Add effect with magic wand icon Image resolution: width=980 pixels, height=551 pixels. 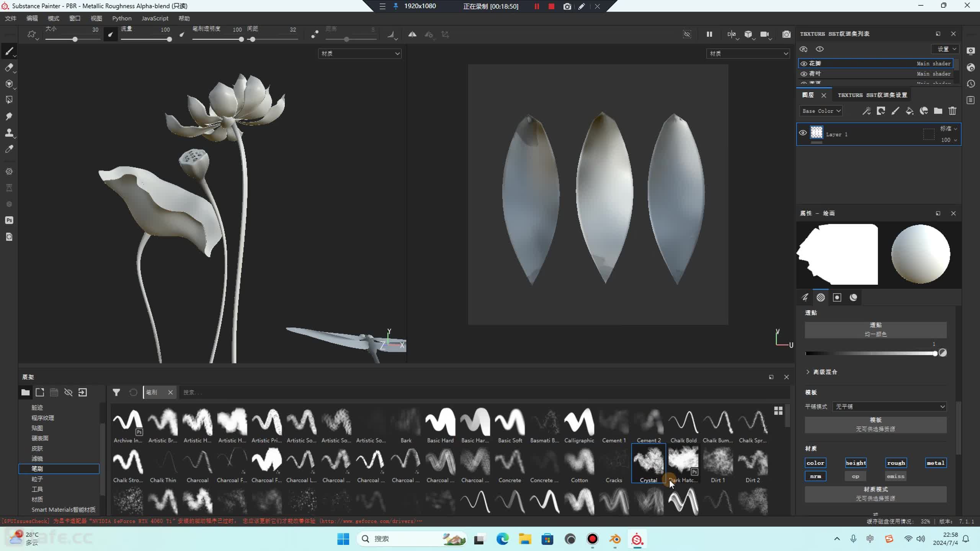click(x=866, y=111)
